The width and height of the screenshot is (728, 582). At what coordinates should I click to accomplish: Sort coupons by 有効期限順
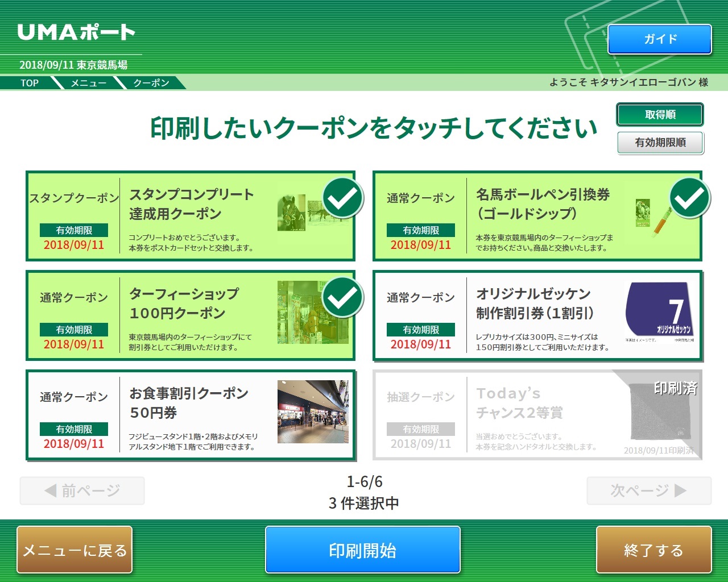coord(660,143)
